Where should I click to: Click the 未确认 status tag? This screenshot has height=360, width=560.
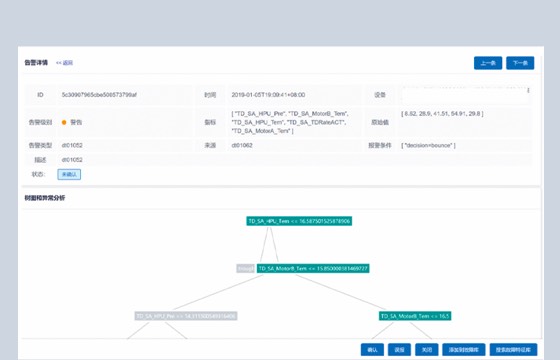coord(69,174)
